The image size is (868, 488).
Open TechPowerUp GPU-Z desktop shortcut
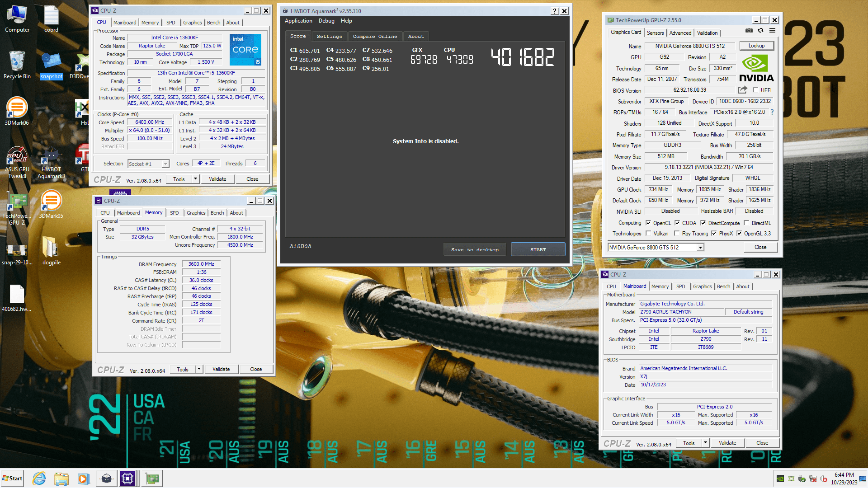coord(17,209)
